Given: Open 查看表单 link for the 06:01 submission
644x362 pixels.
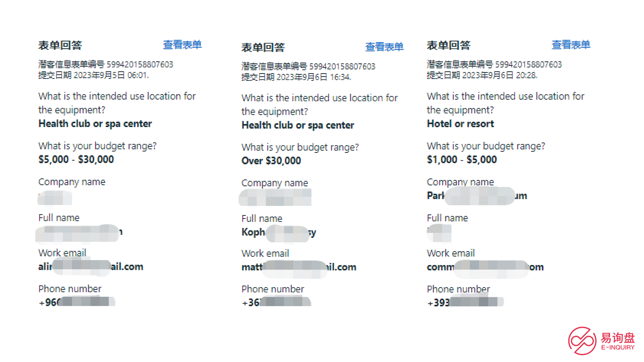Looking at the screenshot, I should 182,45.
